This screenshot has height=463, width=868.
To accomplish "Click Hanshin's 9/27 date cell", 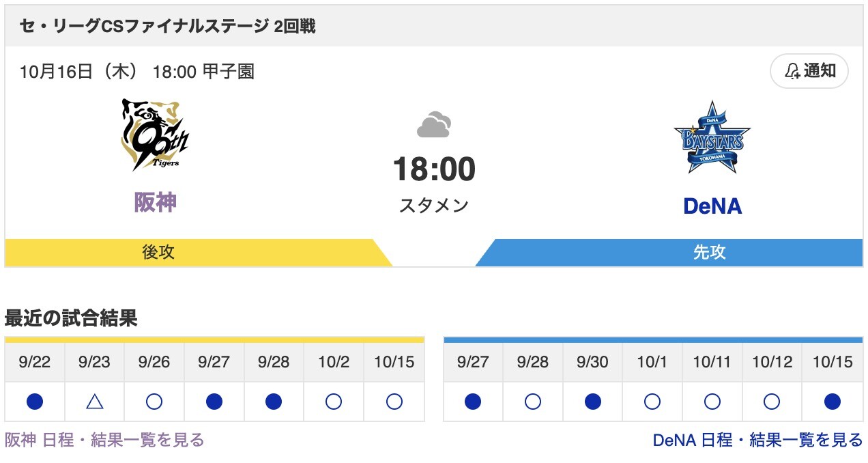I will click(x=214, y=362).
